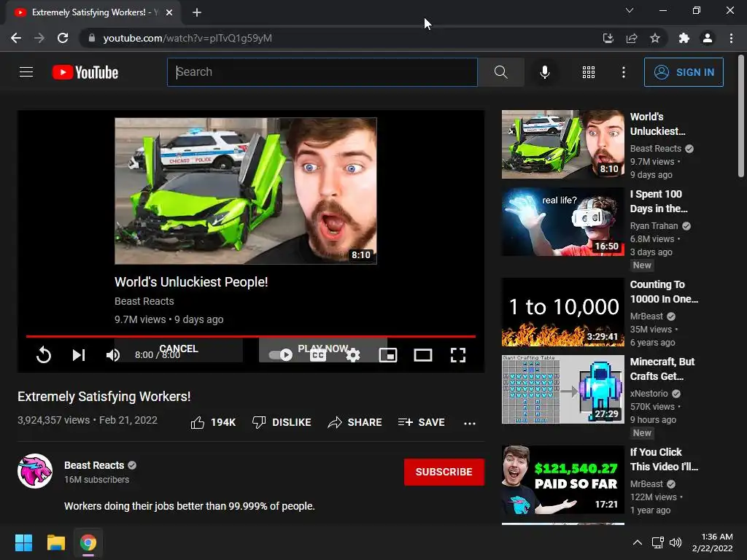Open xNestorio channel name
The height and width of the screenshot is (560, 747).
point(649,393)
